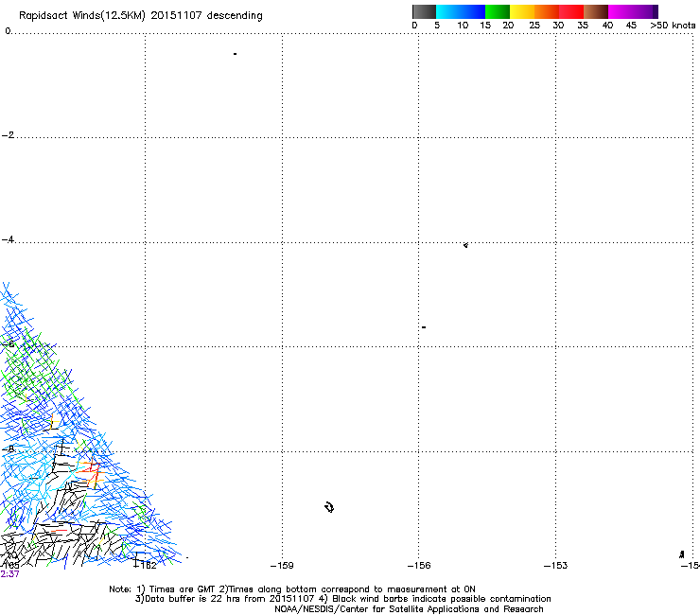Viewport: 700px width, 615px height.
Task: Click the magenta-purple 40-50 knots color segment
Action: [x=633, y=11]
